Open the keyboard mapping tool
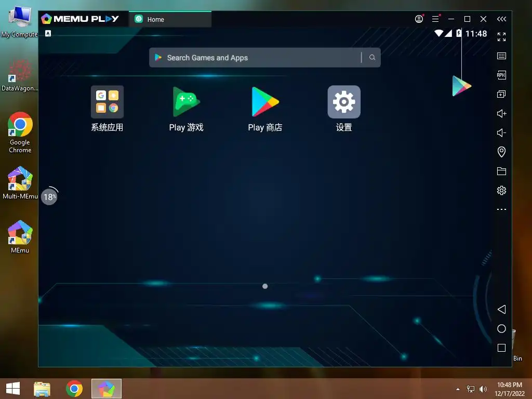Screen dimensions: 532x399 [501, 56]
